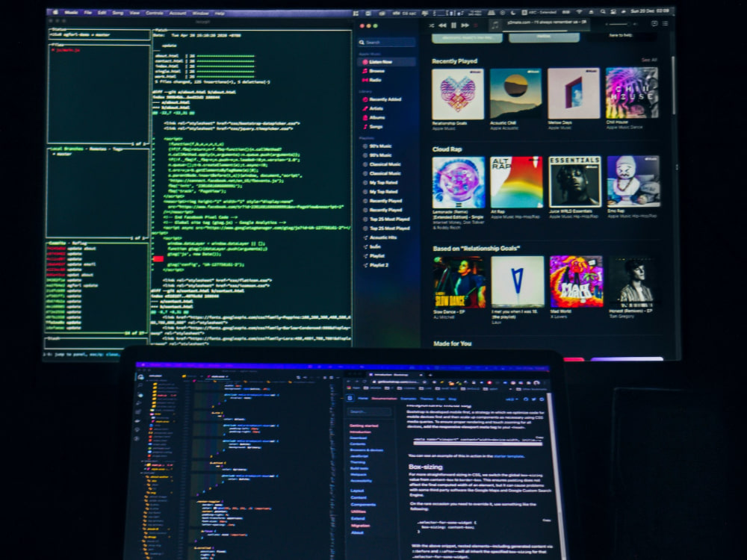Open the lyrics speech-bubble icon in Music
The width and height of the screenshot is (747, 560).
[x=654, y=23]
